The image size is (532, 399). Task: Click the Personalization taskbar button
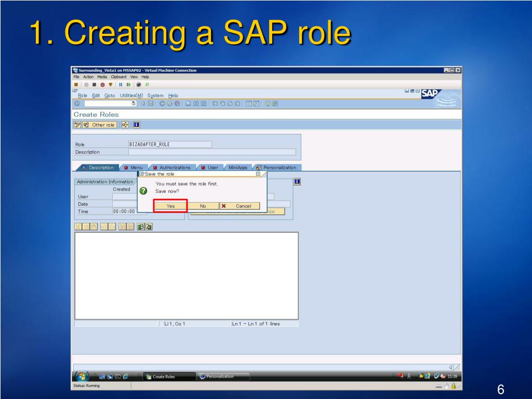[x=223, y=377]
